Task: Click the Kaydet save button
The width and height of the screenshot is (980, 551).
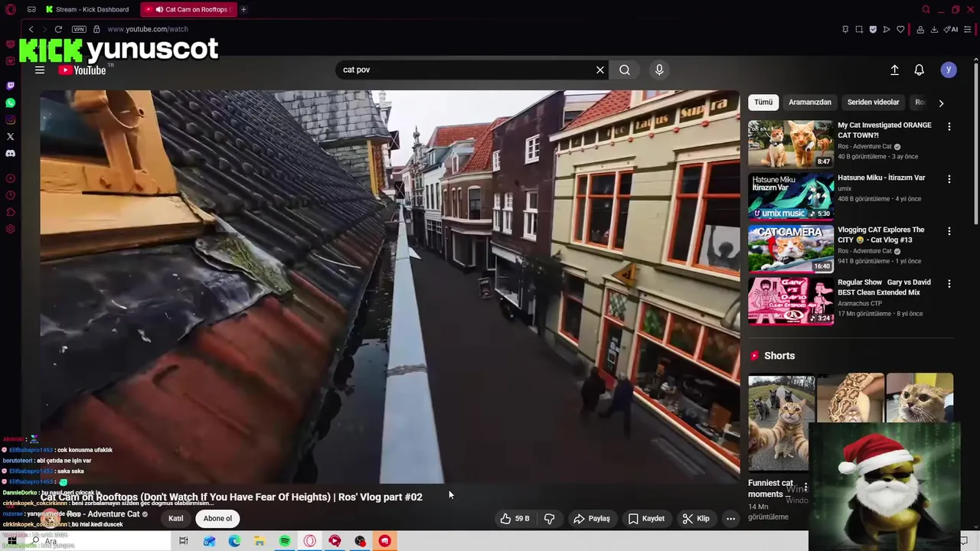Action: (646, 518)
